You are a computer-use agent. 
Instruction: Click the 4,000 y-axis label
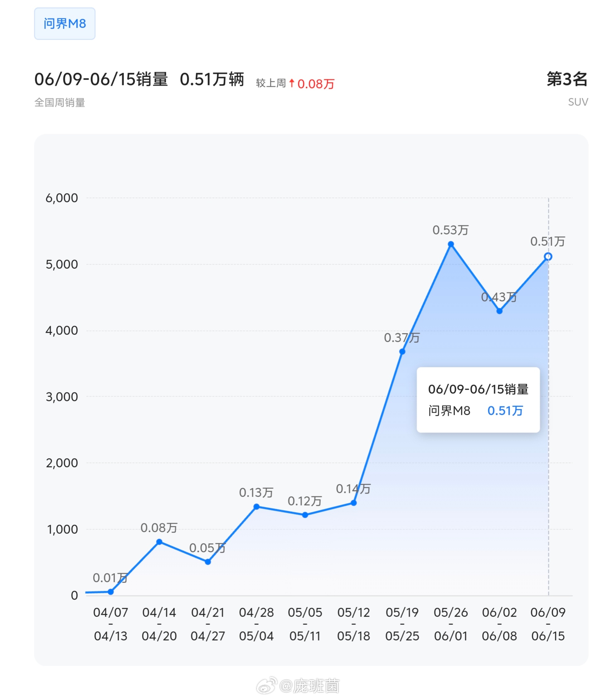[x=61, y=330]
